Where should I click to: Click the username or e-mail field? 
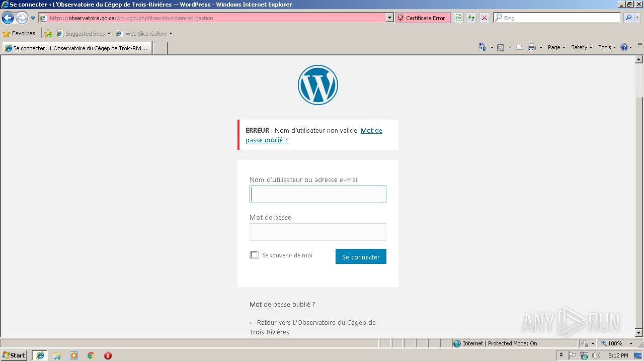pos(318,195)
